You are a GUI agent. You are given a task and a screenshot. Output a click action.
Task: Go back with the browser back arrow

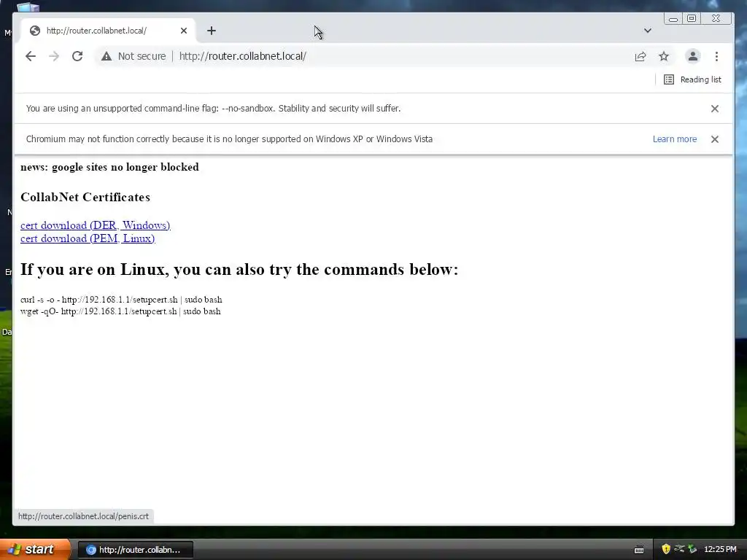31,56
